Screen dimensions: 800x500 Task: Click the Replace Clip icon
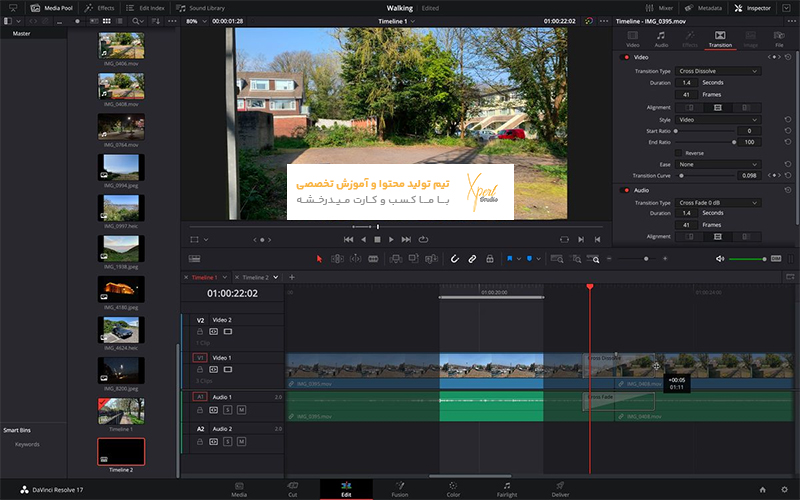(432, 259)
